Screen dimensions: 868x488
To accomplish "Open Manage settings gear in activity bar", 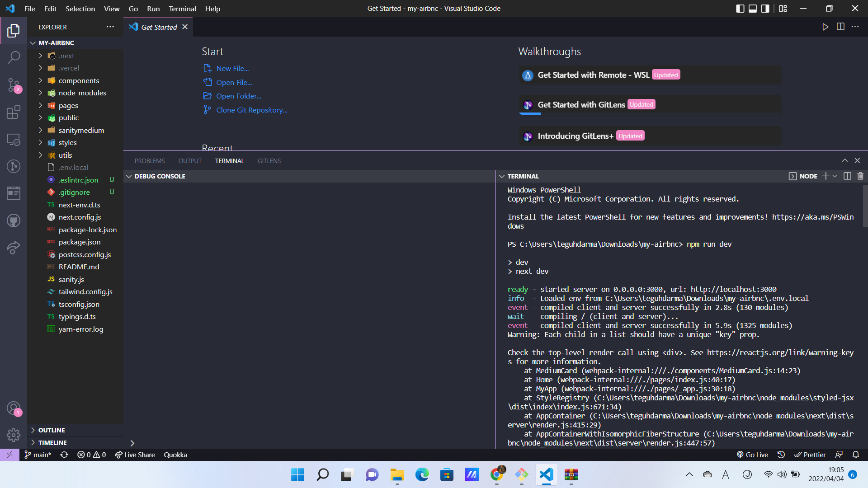I will coord(14,435).
